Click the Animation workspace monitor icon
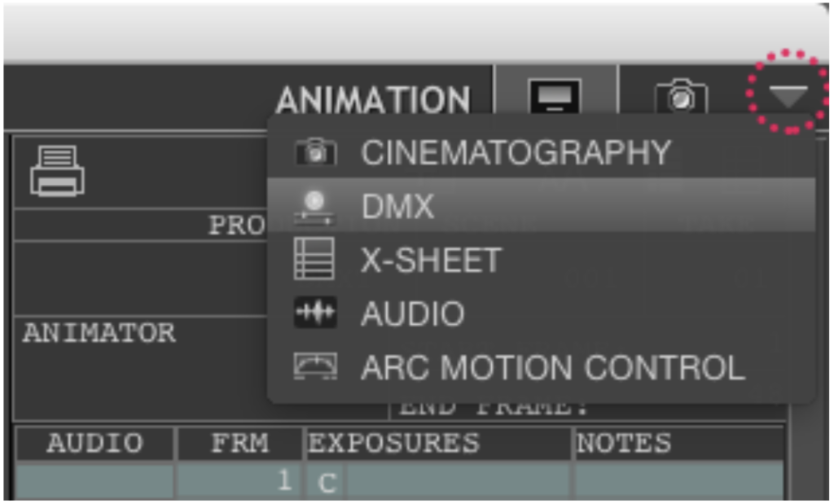Image resolution: width=834 pixels, height=504 pixels. [555, 96]
